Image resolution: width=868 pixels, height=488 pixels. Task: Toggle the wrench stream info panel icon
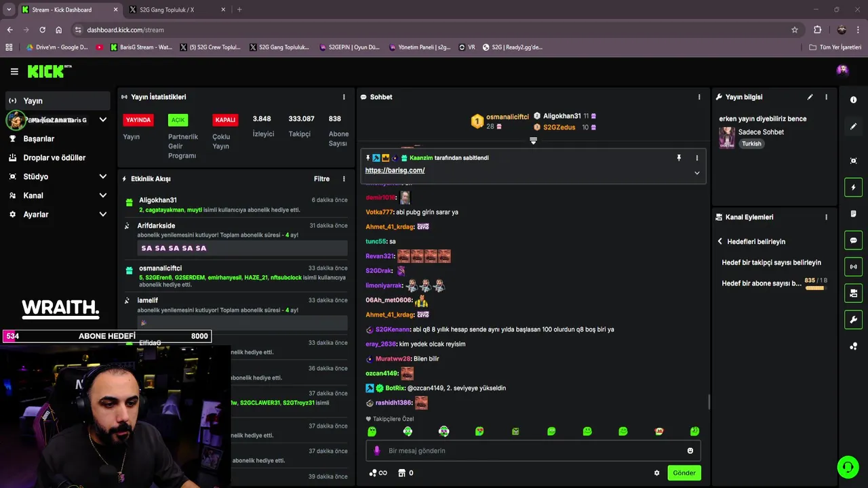click(x=853, y=320)
